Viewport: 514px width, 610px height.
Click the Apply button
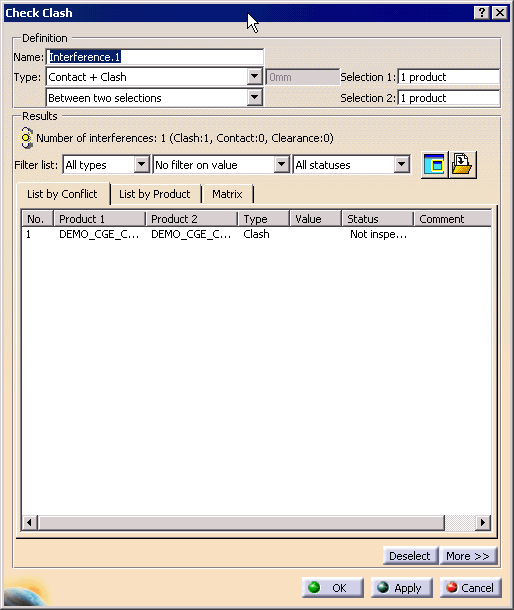pyautogui.click(x=402, y=587)
